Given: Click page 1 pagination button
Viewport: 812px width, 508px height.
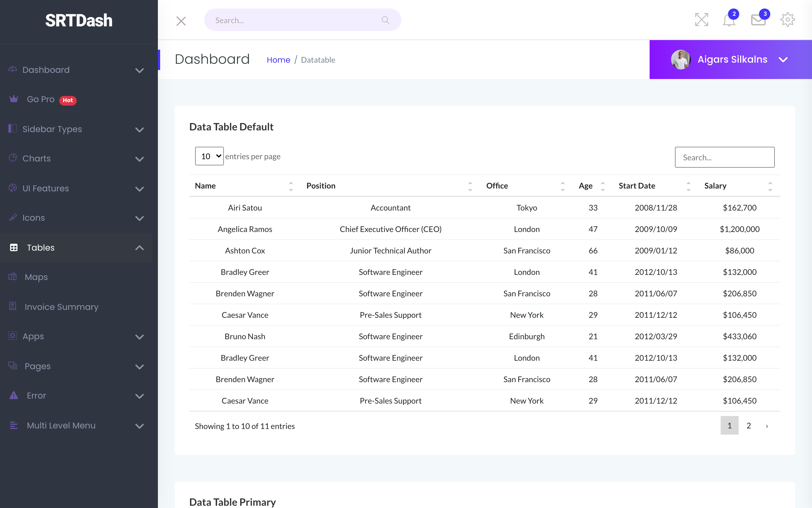Looking at the screenshot, I should (x=729, y=425).
